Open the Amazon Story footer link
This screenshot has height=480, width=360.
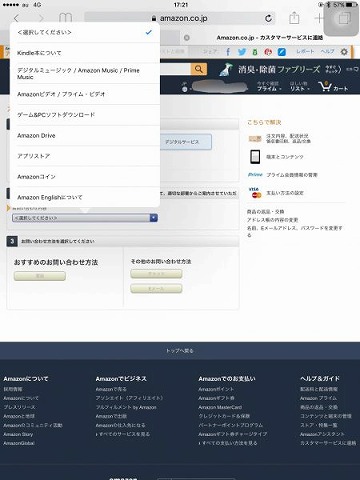click(18, 434)
